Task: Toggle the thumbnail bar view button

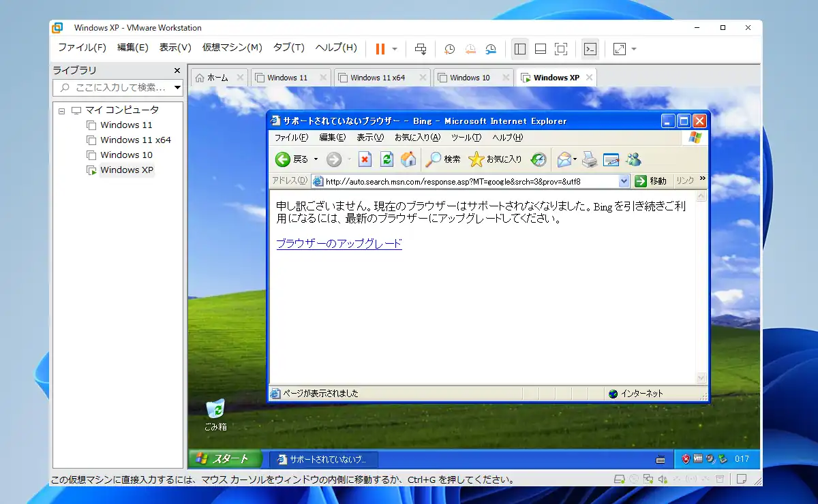Action: pyautogui.click(x=541, y=49)
